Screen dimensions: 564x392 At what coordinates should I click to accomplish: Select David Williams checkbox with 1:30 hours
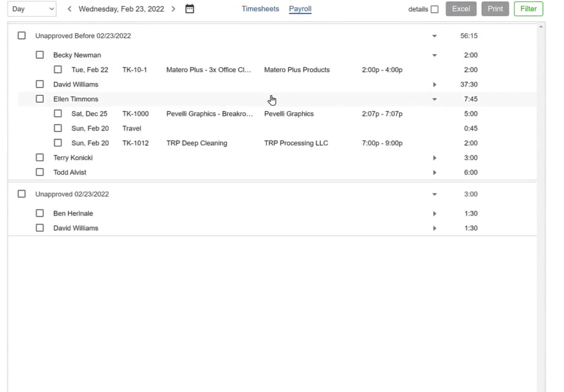coord(40,228)
